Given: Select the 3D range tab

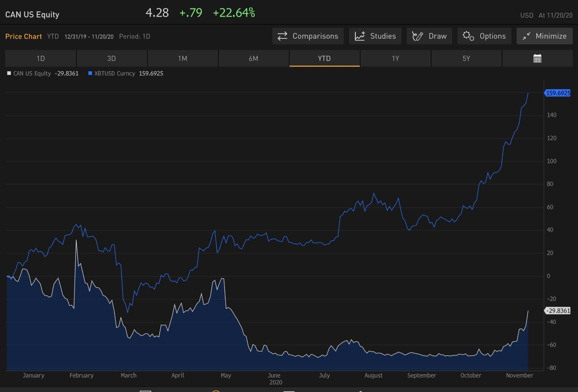Looking at the screenshot, I should 112,58.
